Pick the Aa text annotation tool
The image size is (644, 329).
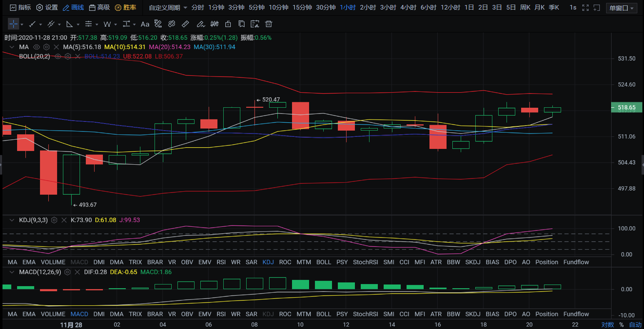pyautogui.click(x=145, y=24)
